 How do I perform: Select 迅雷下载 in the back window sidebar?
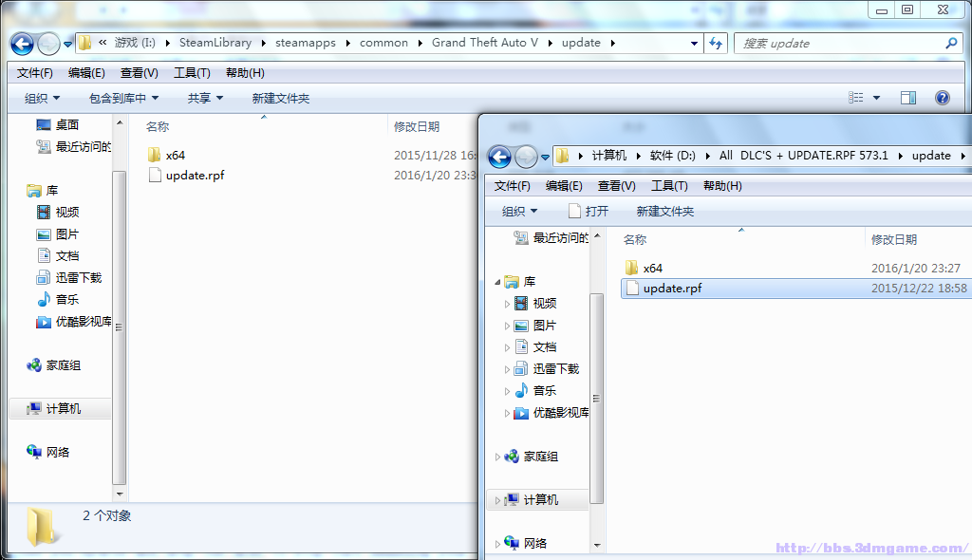(x=69, y=278)
